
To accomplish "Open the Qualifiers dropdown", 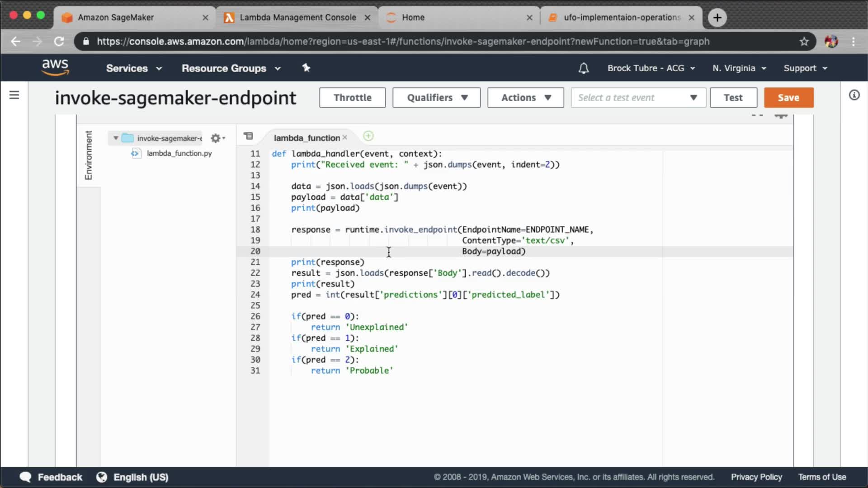I will [436, 98].
